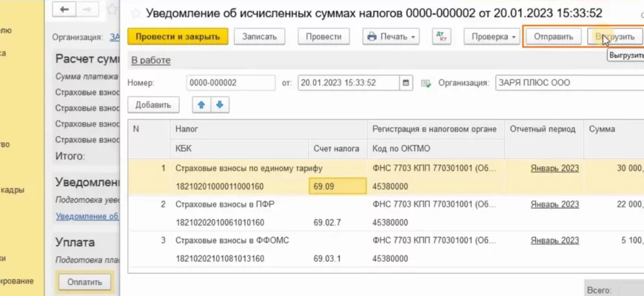
Task: Open the Дт/Кт postings icon
Action: click(441, 36)
